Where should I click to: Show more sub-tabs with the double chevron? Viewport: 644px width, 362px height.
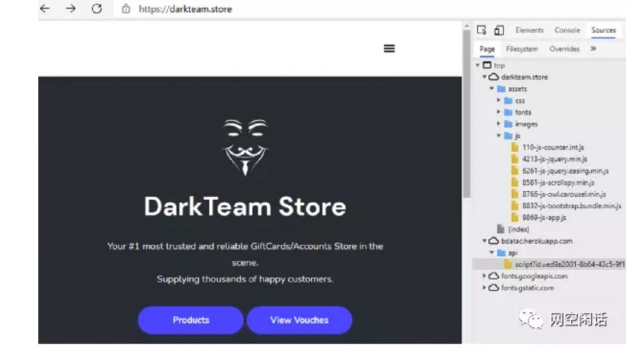tap(593, 48)
